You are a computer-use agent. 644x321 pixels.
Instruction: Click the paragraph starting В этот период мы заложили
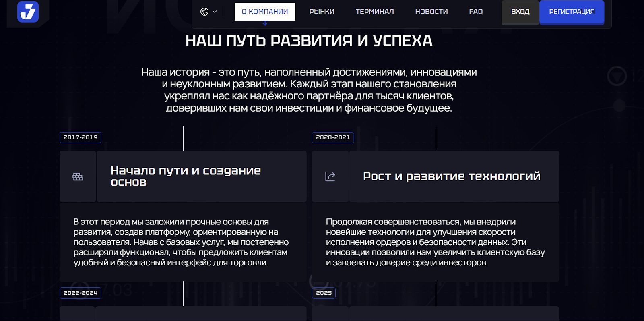181,242
